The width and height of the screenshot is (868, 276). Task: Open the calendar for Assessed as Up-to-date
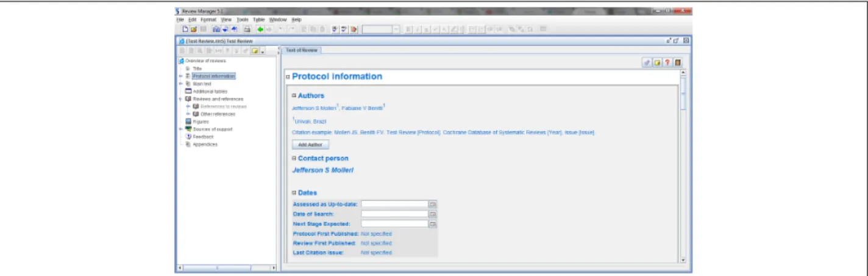(x=433, y=204)
